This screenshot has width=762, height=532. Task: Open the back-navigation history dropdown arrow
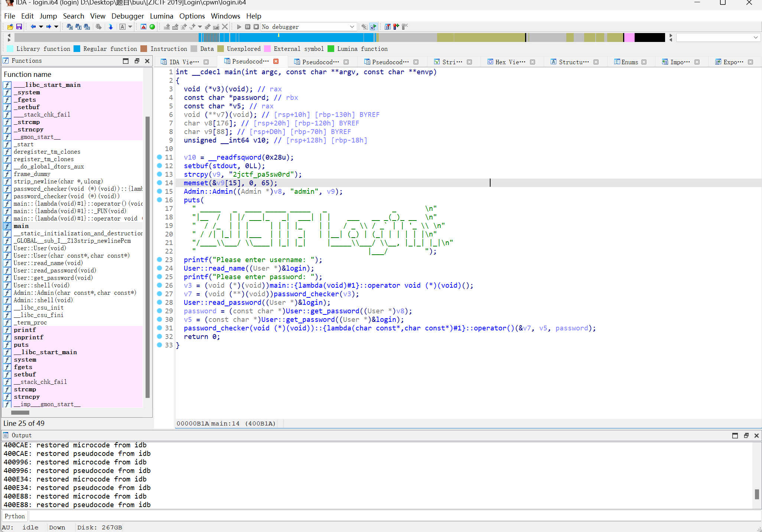click(x=41, y=27)
